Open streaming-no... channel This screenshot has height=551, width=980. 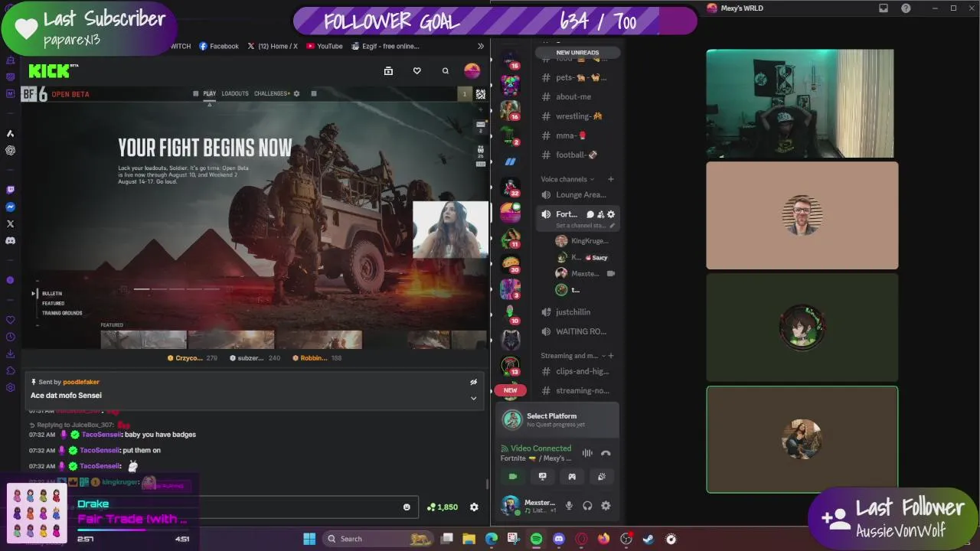coord(577,390)
